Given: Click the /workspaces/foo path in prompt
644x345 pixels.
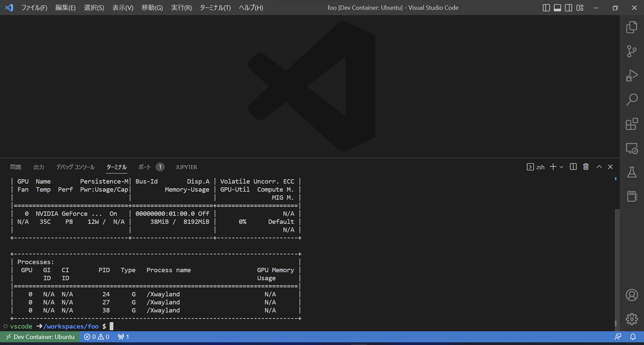Looking at the screenshot, I should [71, 326].
